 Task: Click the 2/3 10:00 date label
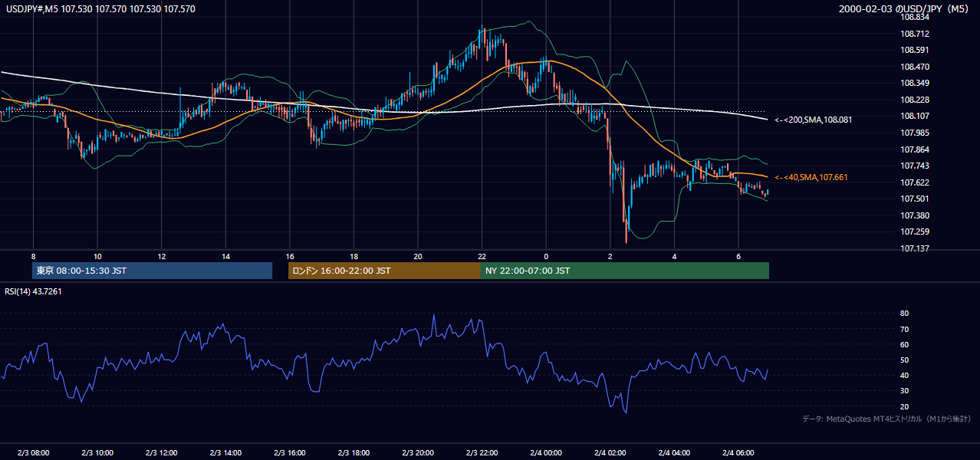point(97,452)
